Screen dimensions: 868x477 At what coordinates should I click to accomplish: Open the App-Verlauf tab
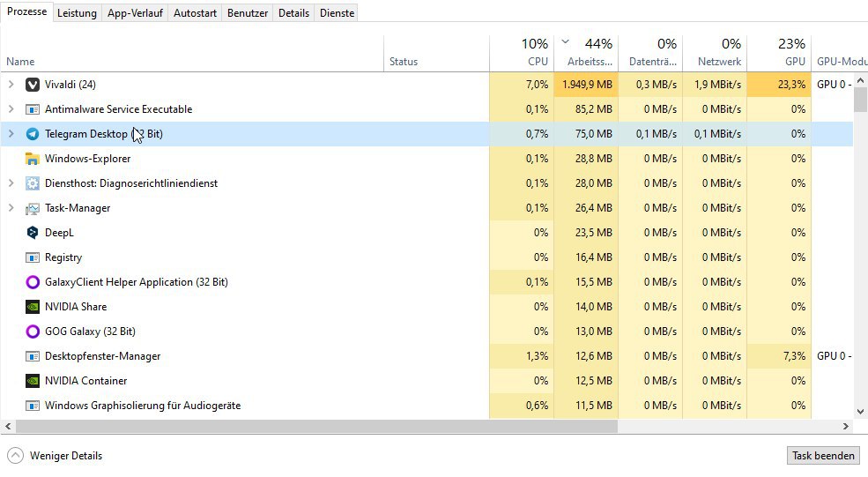point(135,13)
